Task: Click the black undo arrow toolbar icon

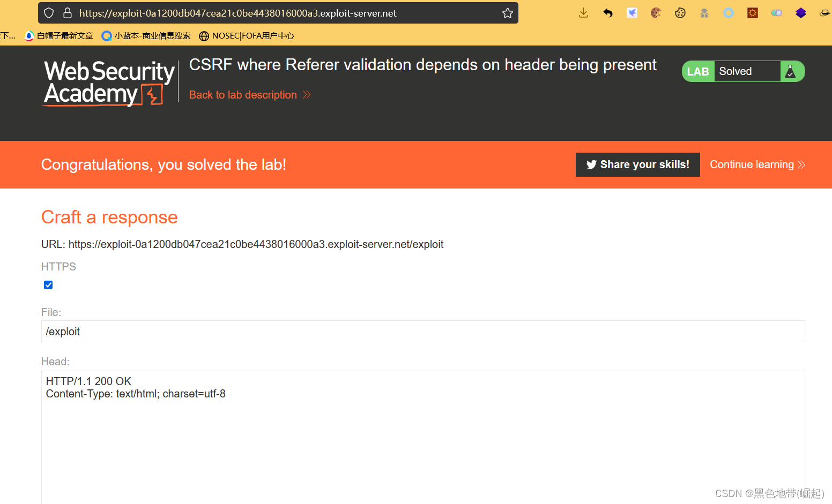Action: [x=608, y=13]
